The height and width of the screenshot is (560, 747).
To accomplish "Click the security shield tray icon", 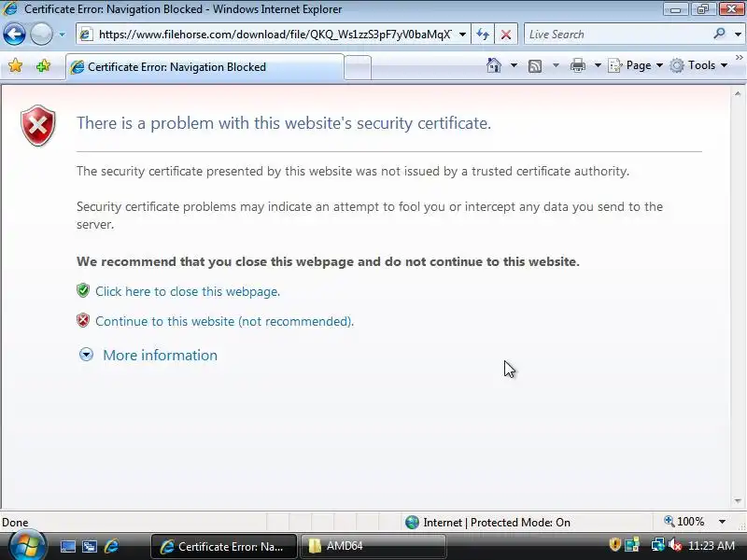I will (x=614, y=544).
